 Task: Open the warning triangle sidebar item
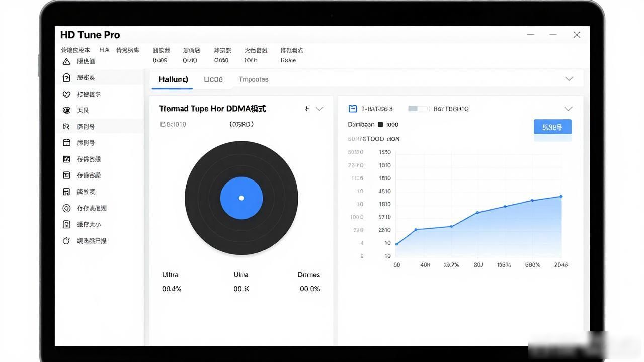point(66,61)
